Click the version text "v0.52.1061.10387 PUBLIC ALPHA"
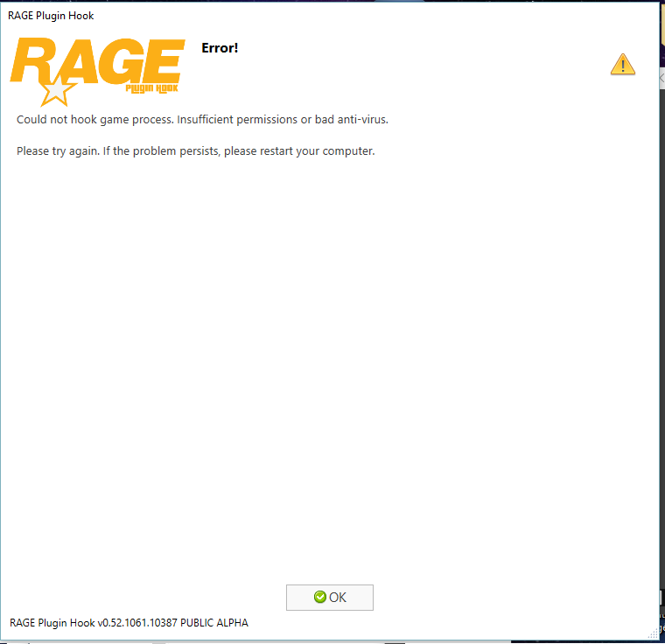The height and width of the screenshot is (644, 665). coord(173,623)
